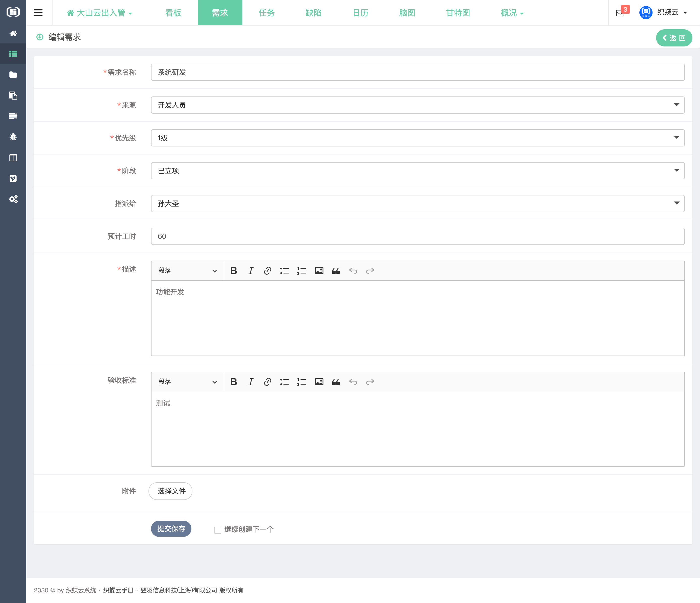This screenshot has width=700, height=603.
Task: Open the 甘特图 tab
Action: click(x=458, y=13)
